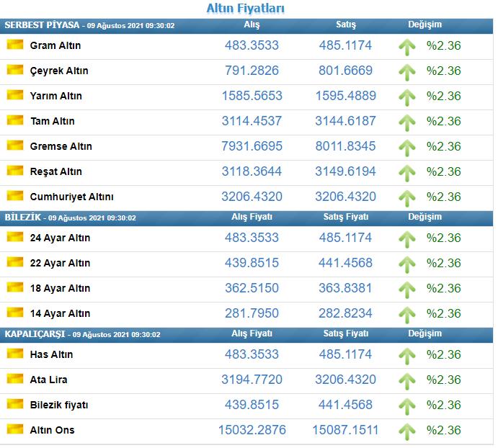Click the BİLEZİK section header

tap(23, 218)
